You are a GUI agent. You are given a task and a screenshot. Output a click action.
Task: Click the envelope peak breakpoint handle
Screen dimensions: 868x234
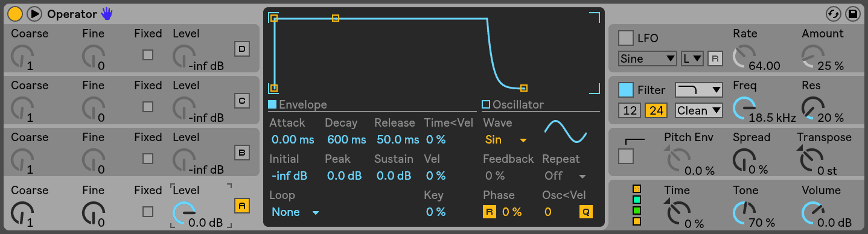click(x=336, y=19)
